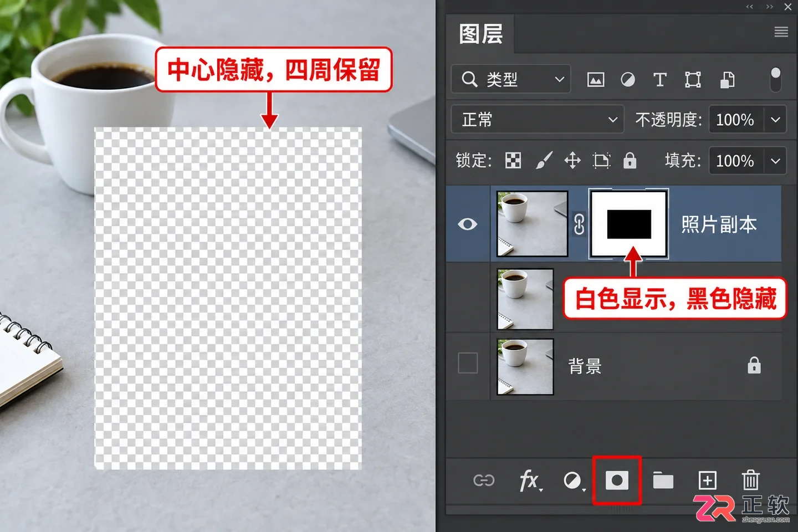Open the 正常 blend mode dropdown

pos(538,120)
